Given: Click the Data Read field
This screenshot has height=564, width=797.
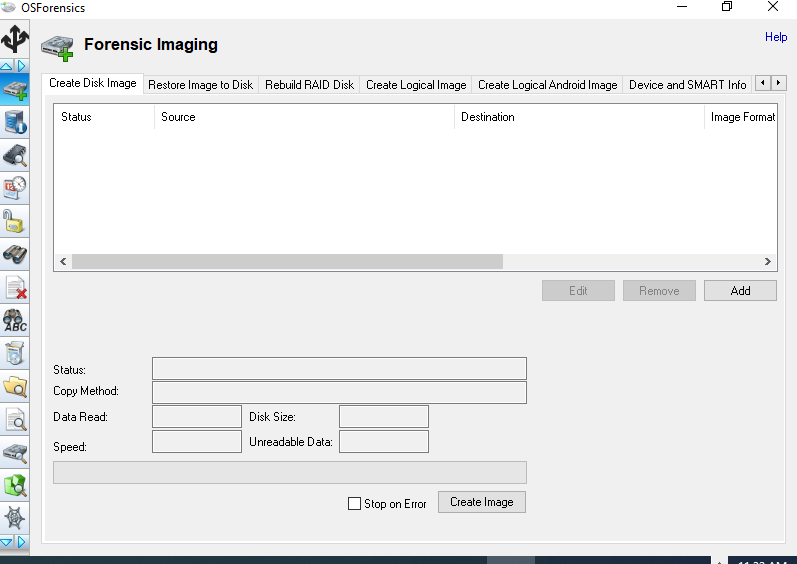Looking at the screenshot, I should (x=197, y=417).
